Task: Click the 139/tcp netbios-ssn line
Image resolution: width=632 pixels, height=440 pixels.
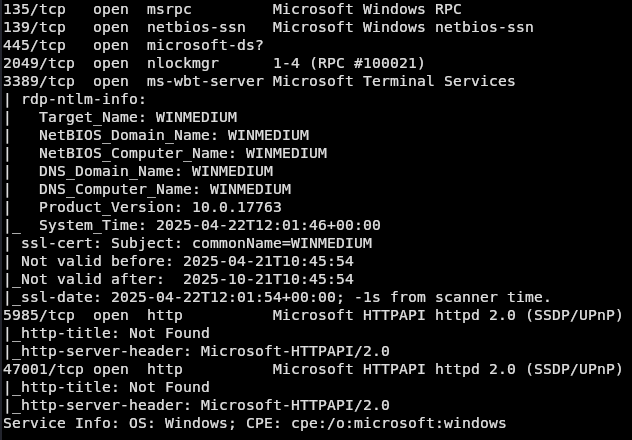Action: (x=268, y=27)
